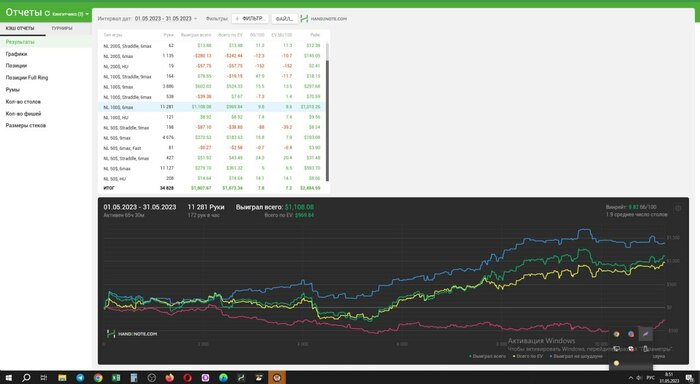
Task: Select Результаты in the sidebar
Action: tap(46, 42)
